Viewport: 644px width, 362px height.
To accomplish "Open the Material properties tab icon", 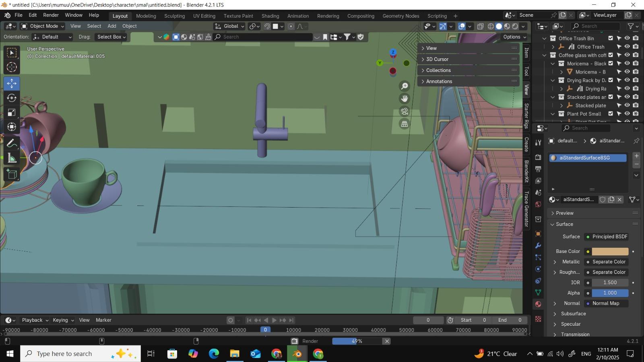I will pyautogui.click(x=538, y=304).
